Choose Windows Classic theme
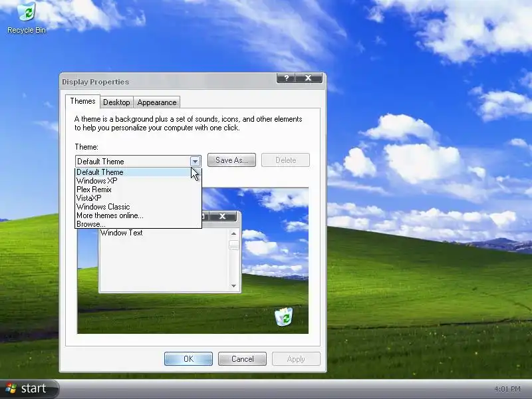The image size is (532, 399). coord(138,207)
